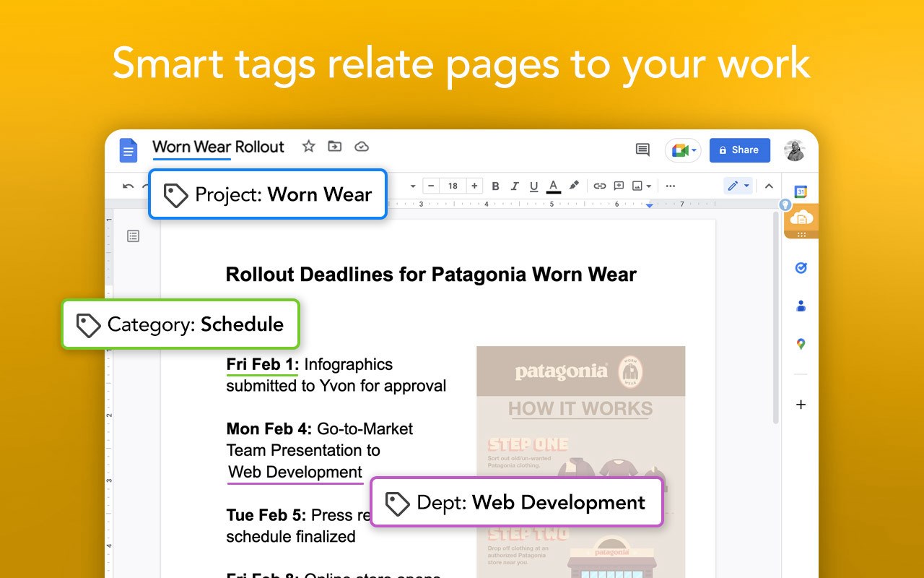Undo the last action
The image size is (924, 578).
click(x=128, y=186)
